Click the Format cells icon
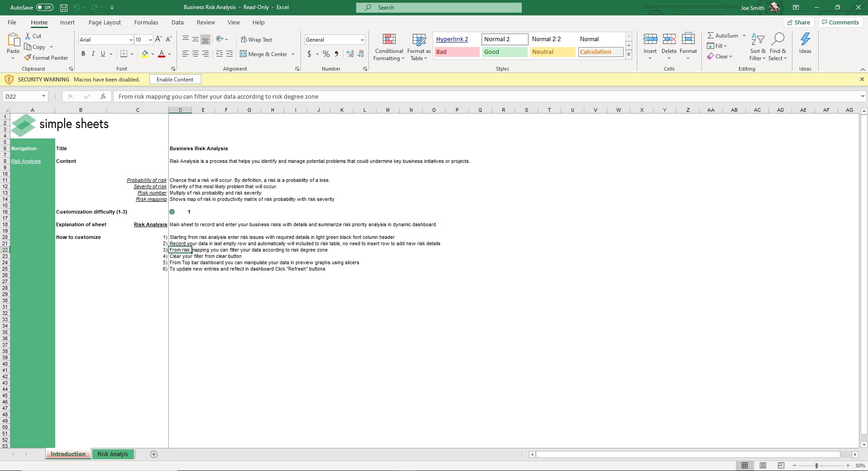This screenshot has height=471, width=868. 688,40
